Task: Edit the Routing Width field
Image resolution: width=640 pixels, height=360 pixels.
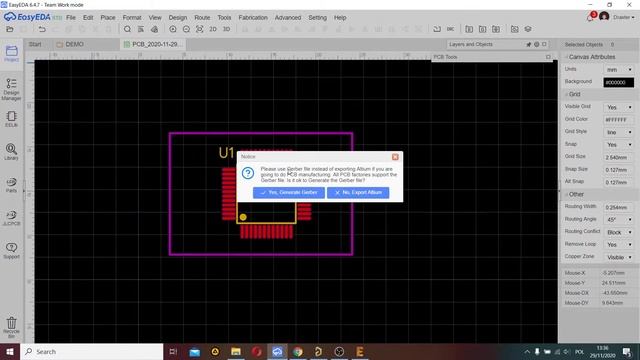Action: pyautogui.click(x=618, y=207)
